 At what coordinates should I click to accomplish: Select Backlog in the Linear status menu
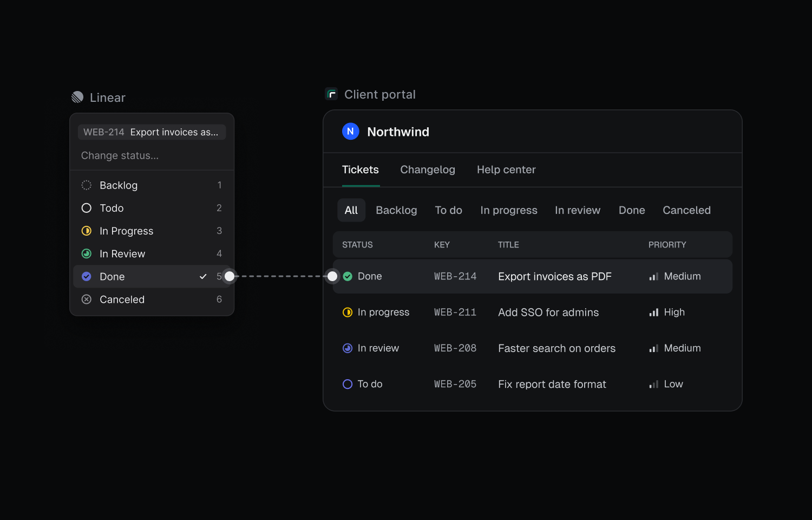click(152, 185)
